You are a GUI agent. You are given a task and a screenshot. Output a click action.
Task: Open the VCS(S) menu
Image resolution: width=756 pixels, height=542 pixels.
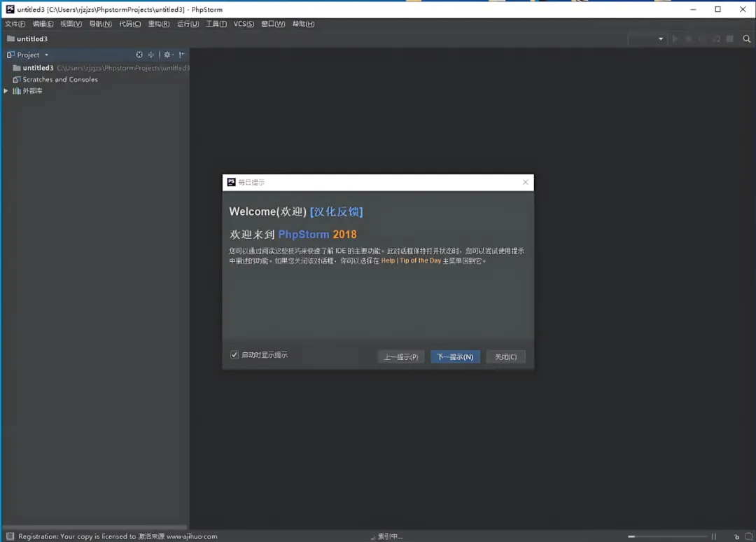click(244, 24)
